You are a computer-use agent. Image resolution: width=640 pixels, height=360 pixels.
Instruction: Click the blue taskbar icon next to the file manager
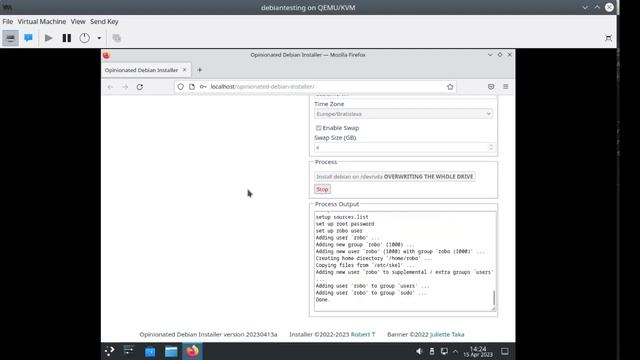[150, 351]
